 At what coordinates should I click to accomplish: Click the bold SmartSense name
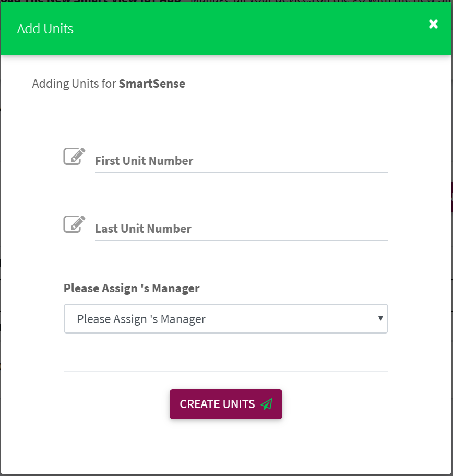[152, 84]
